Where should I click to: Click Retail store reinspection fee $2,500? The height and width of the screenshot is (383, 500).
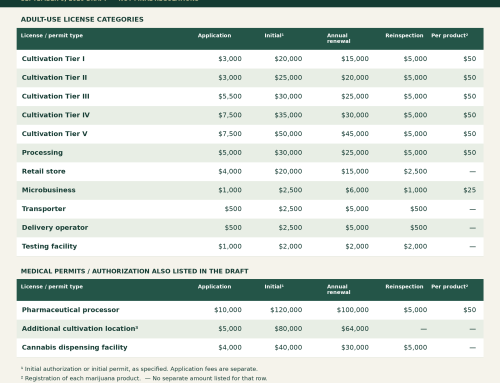click(415, 171)
